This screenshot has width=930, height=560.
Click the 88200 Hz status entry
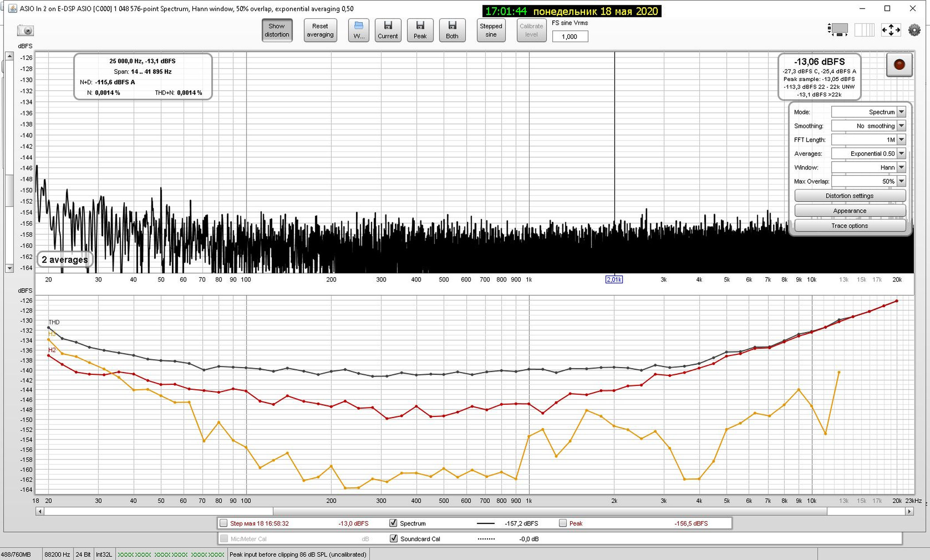pyautogui.click(x=57, y=554)
